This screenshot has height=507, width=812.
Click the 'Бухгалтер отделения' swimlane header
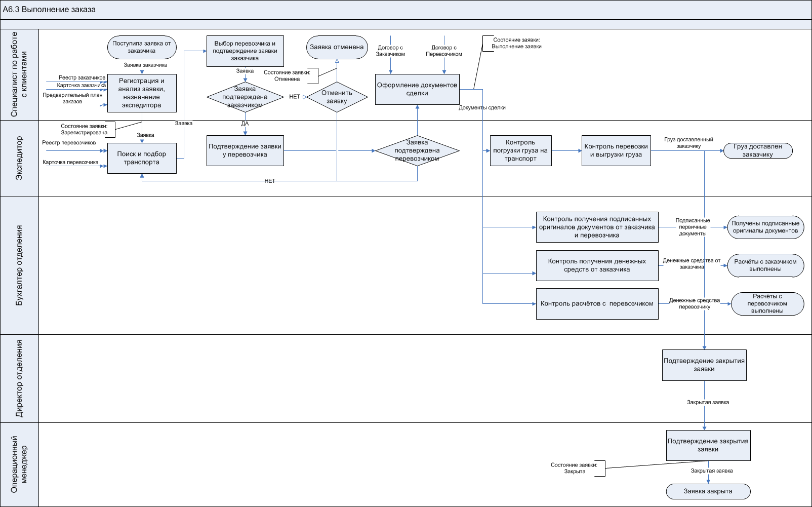(19, 265)
